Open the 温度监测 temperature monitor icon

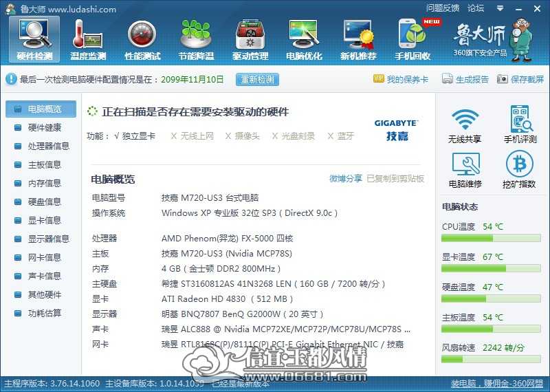pyautogui.click(x=88, y=39)
